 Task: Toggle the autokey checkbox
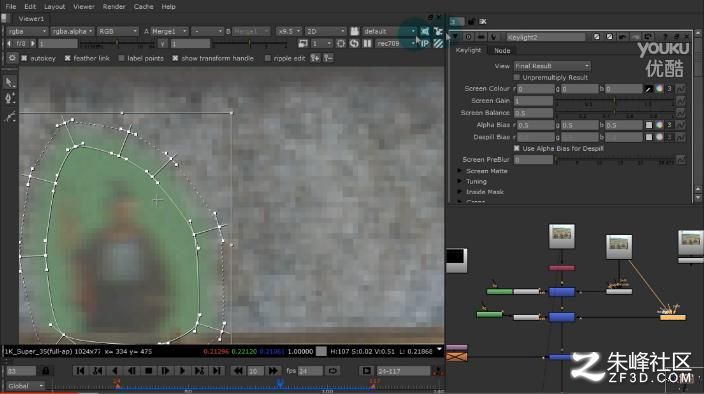(x=24, y=58)
